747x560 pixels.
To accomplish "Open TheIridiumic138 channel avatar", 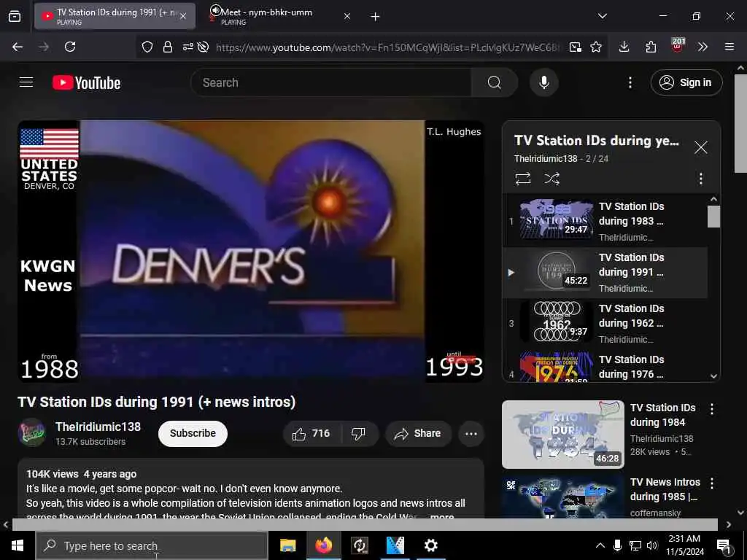I will click(x=31, y=432).
